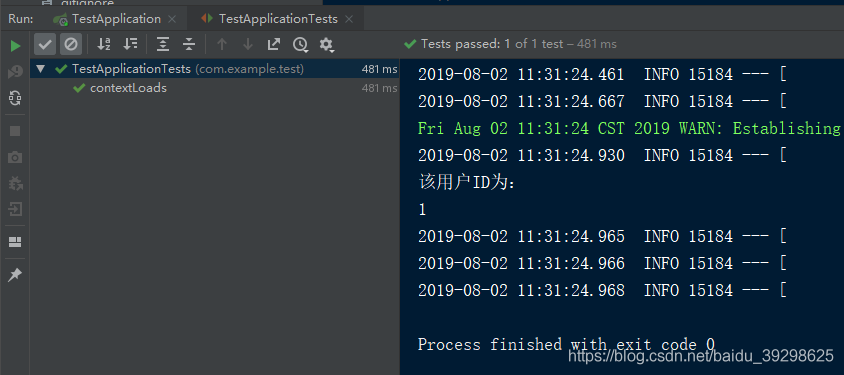
Task: Click Toggle auto-test icon in sidebar
Action: click(15, 98)
